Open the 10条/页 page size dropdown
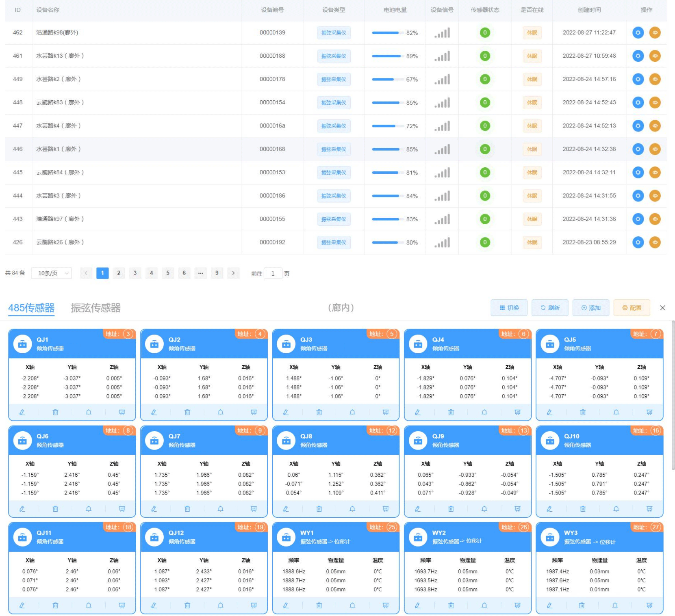675x616 pixels. coord(52,273)
